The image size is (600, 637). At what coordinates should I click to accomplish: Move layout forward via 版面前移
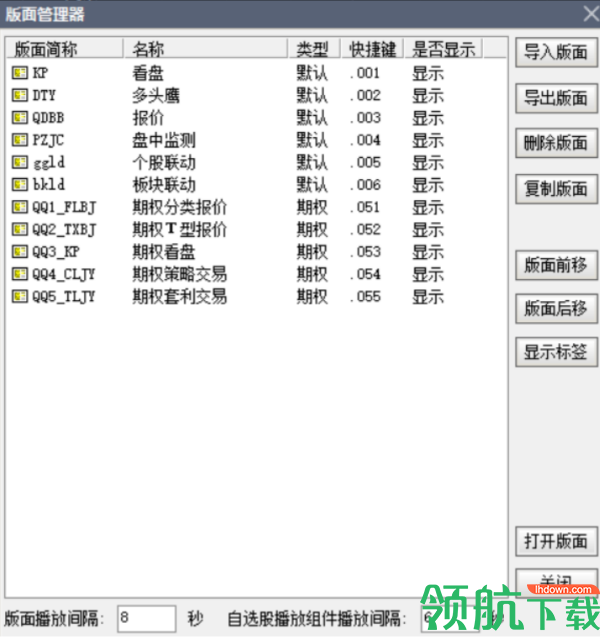click(556, 265)
